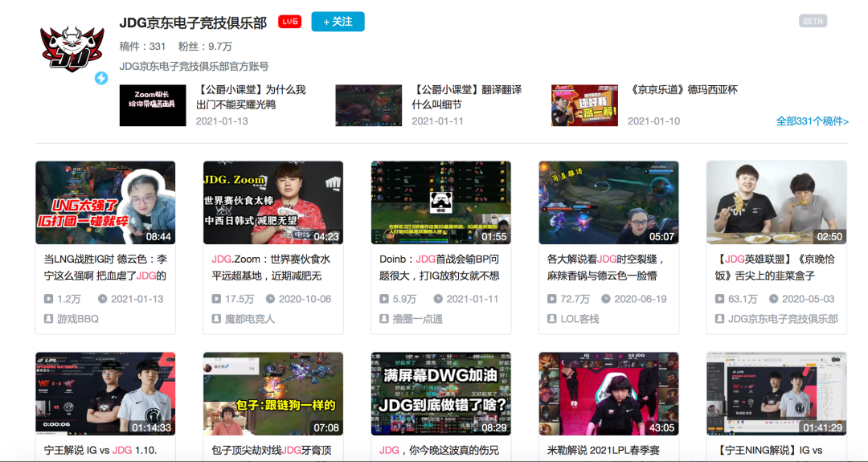Click the clock icon beside 2020-05-03
This screenshot has width=868, height=462.
tap(773, 299)
